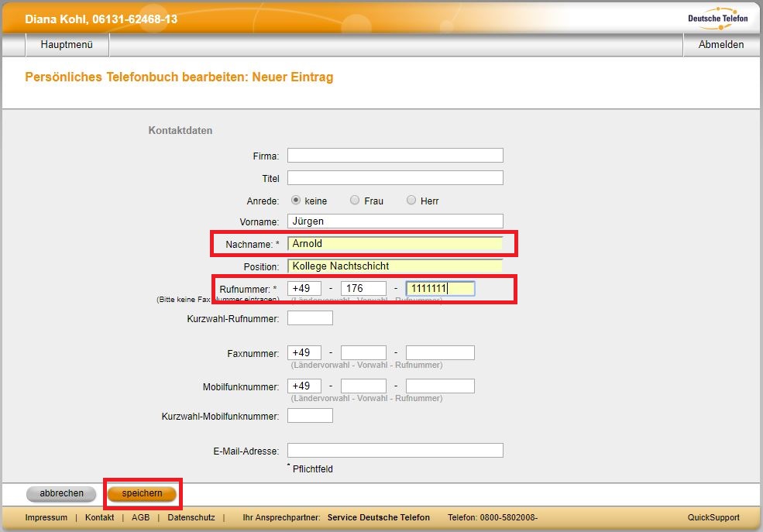Click 'Service Deutsche Telefon' footer text

coord(379,517)
